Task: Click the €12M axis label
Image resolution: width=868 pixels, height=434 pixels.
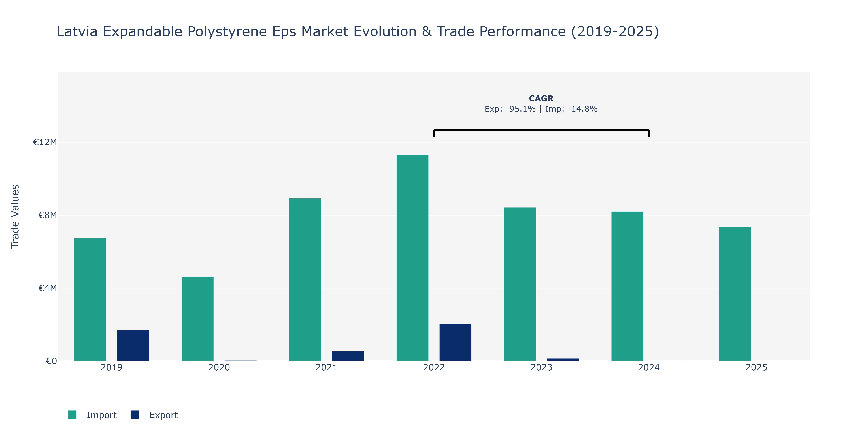Action: (x=45, y=142)
